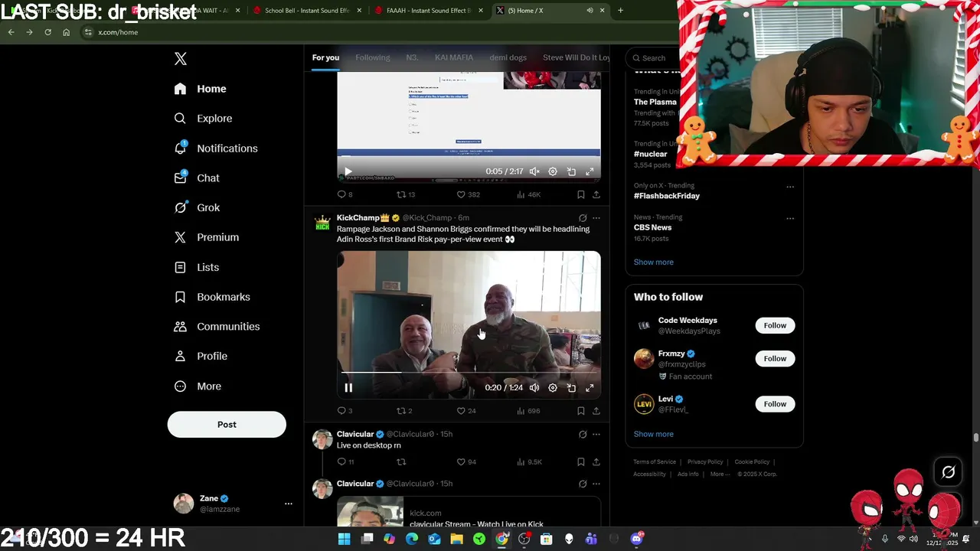Reload the page in the browser
980x551 pixels.
click(x=47, y=32)
